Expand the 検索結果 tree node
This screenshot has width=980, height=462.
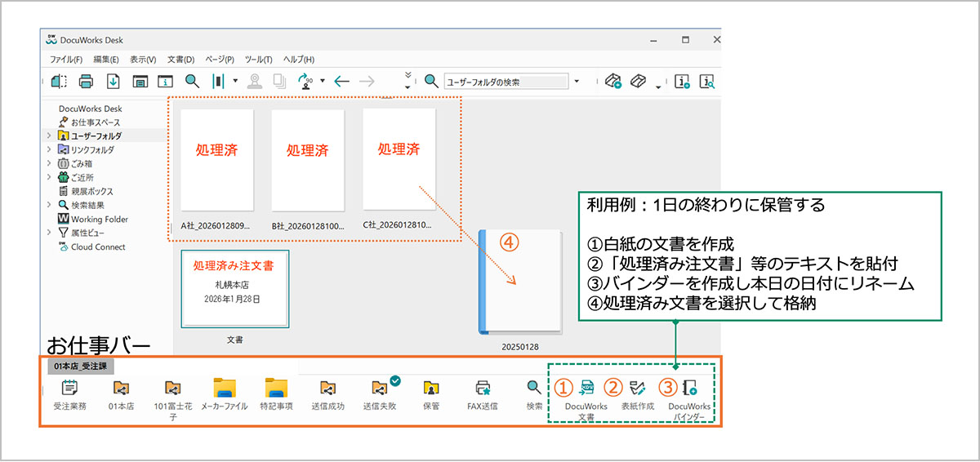[49, 205]
